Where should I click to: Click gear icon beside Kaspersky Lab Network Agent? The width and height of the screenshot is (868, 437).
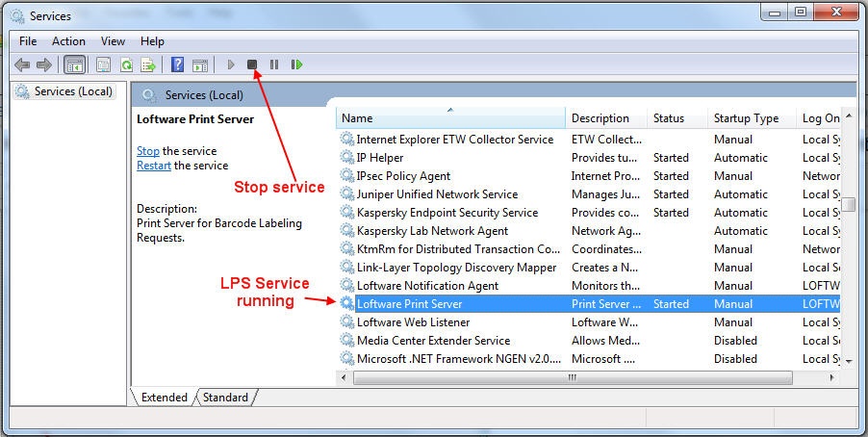[347, 230]
